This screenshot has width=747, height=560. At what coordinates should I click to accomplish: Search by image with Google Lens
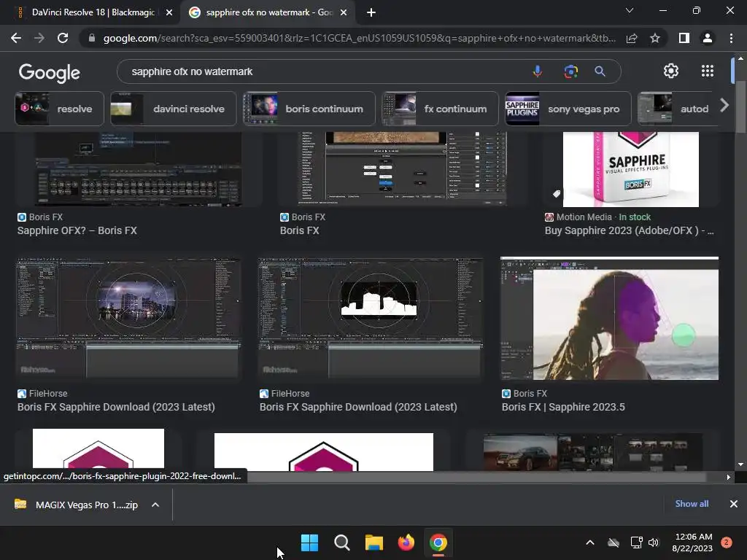(570, 71)
